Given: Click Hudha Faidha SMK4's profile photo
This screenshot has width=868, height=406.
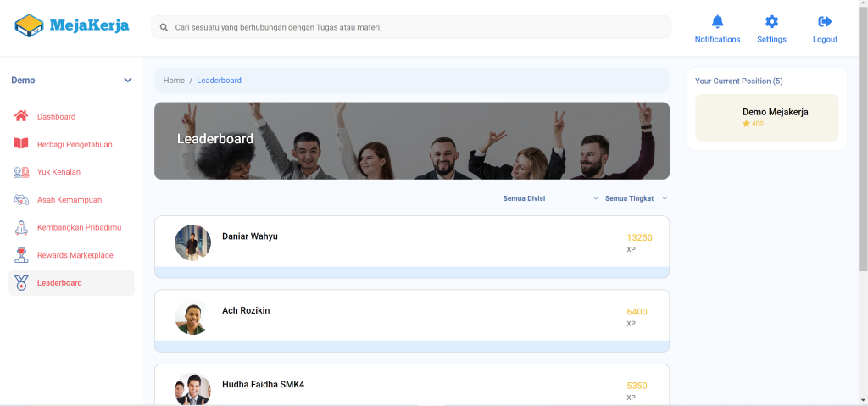Looking at the screenshot, I should coord(192,389).
